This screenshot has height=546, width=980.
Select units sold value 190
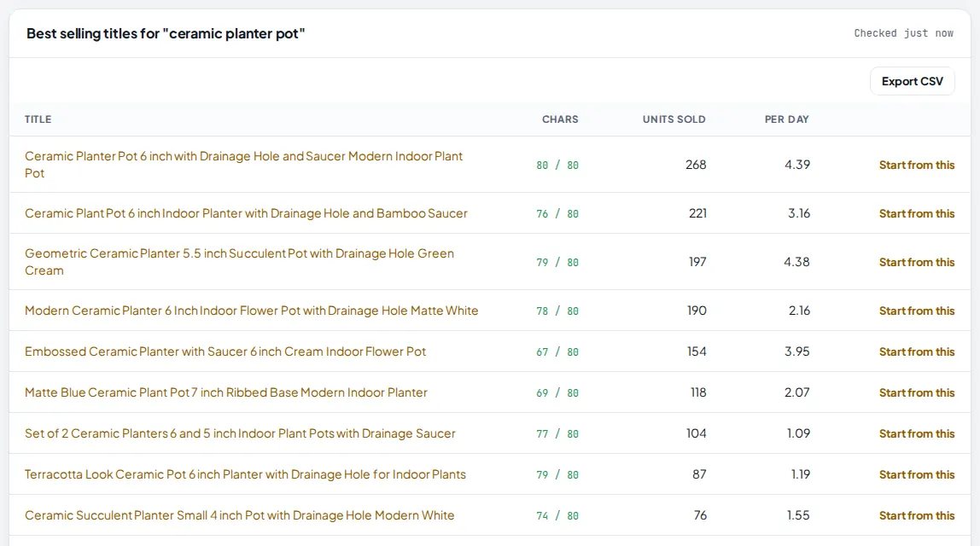click(x=697, y=311)
